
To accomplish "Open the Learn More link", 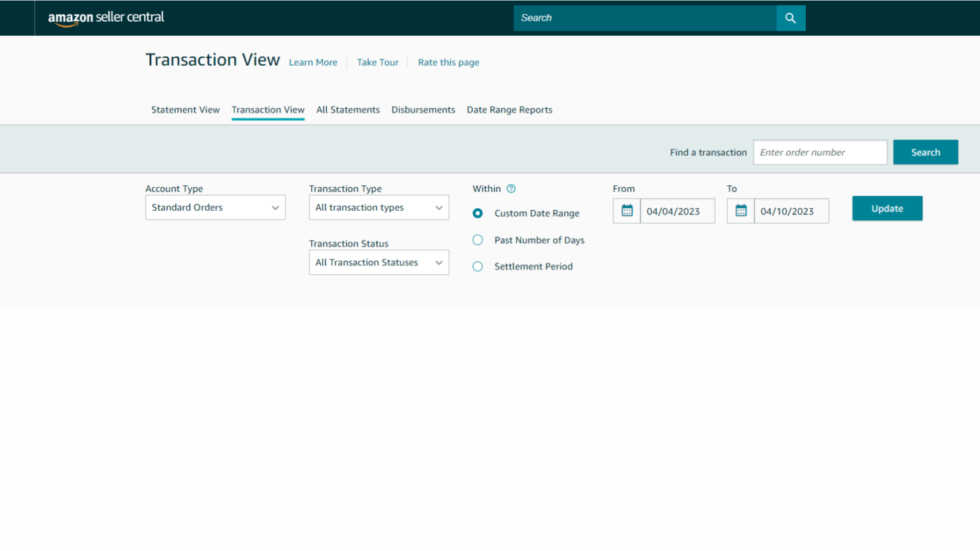I will tap(313, 63).
